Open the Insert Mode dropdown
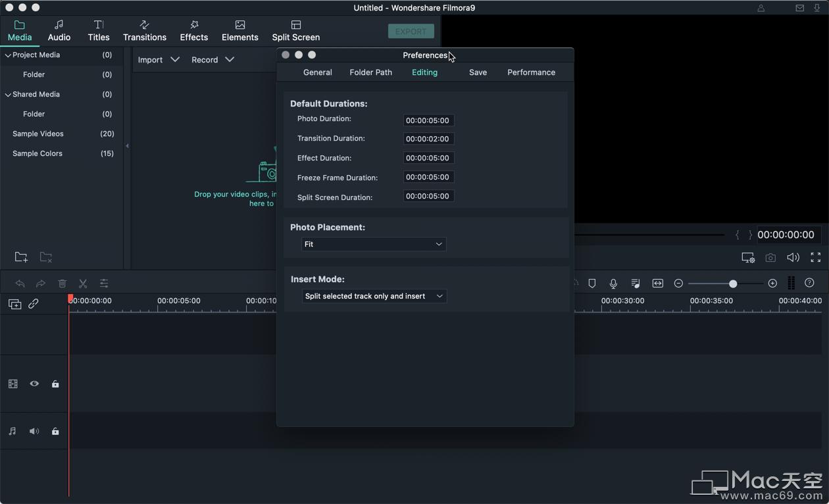Screen dimensions: 829x504 point(374,296)
